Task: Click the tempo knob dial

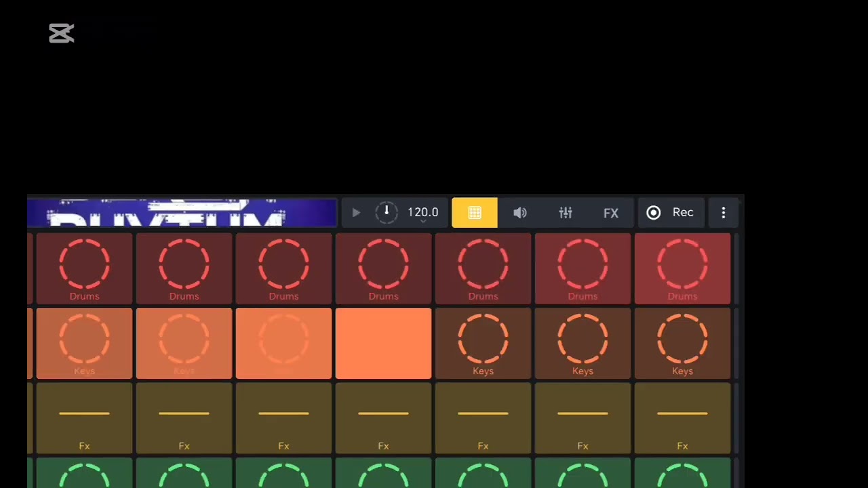Action: point(387,213)
